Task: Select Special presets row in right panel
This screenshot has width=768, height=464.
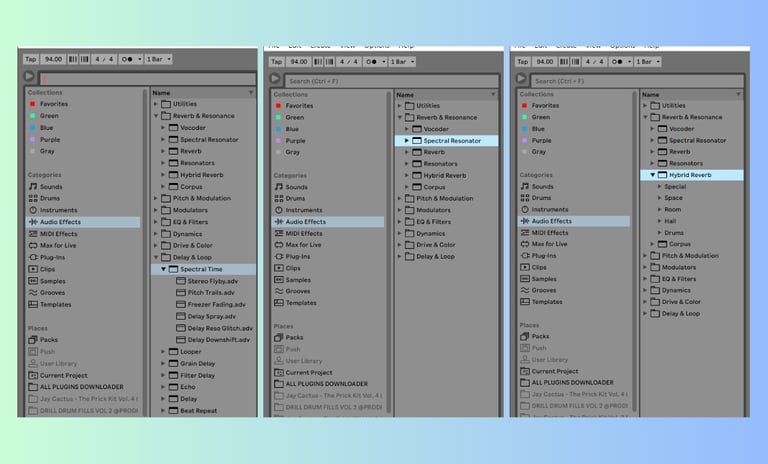Action: pyautogui.click(x=675, y=187)
